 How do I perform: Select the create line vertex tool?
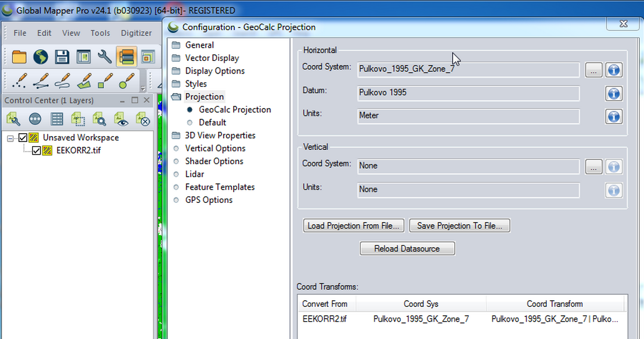[x=41, y=81]
